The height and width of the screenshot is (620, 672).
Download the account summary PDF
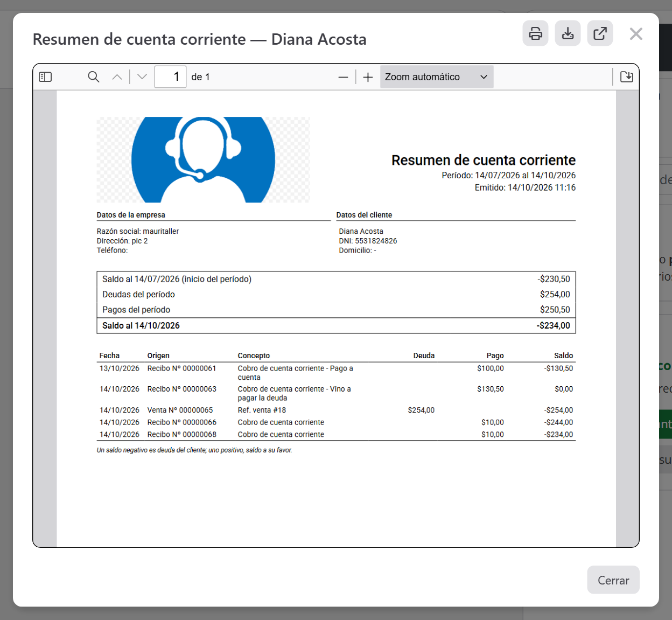pos(568,33)
